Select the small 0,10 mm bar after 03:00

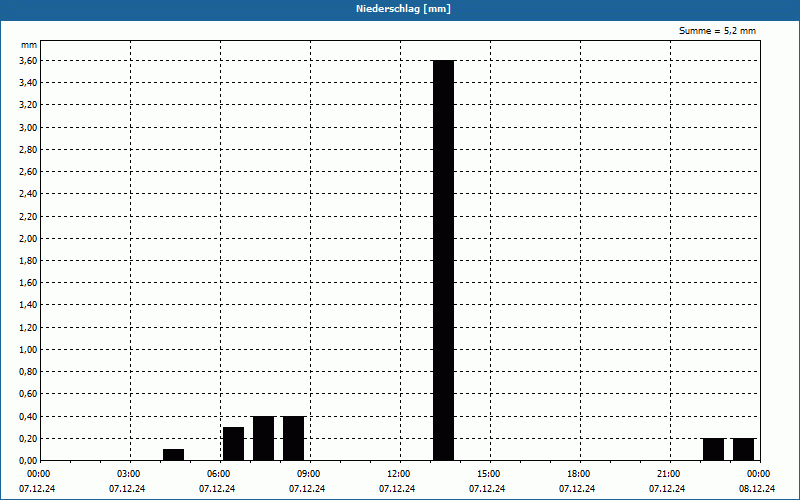point(173,455)
